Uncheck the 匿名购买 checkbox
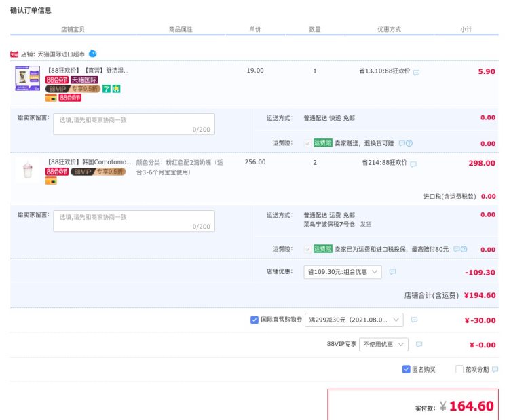 406,369
